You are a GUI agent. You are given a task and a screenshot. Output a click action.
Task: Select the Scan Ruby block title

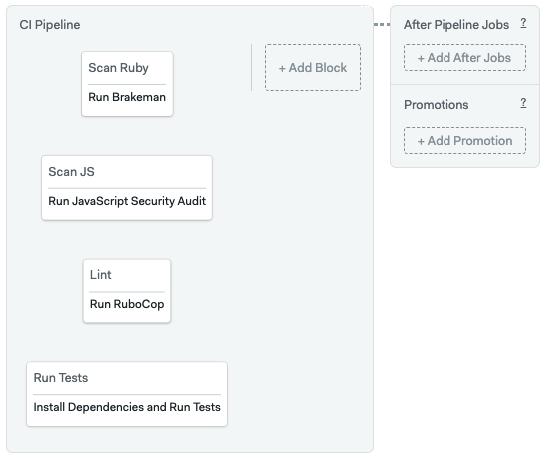tap(118, 68)
